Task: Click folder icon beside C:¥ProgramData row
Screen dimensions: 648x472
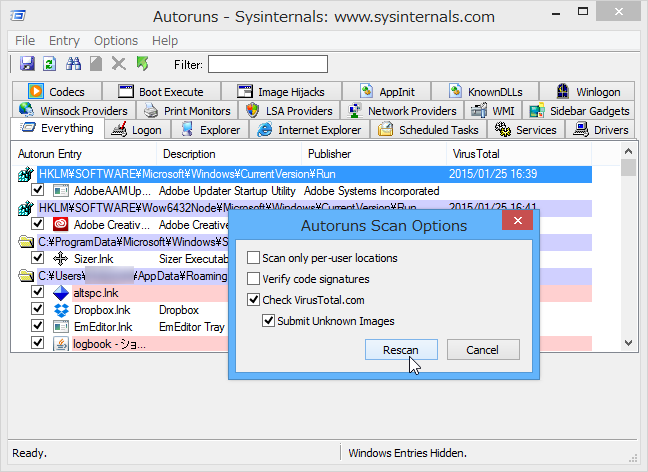Action: pos(26,242)
